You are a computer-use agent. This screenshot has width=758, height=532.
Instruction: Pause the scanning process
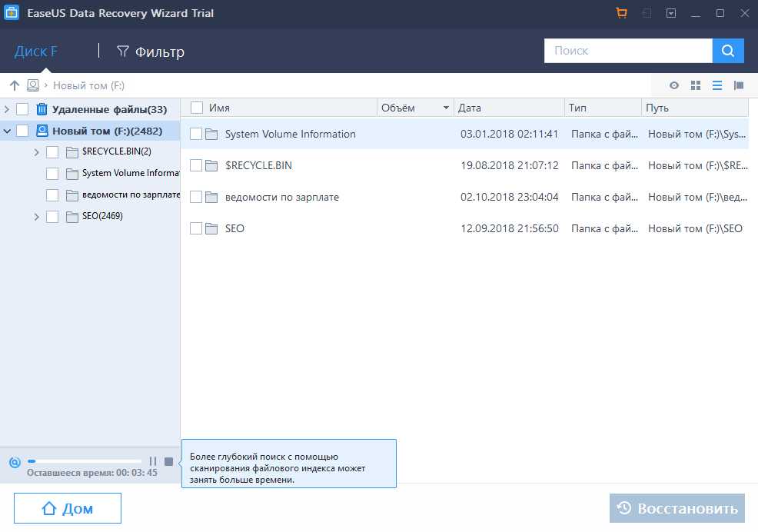point(152,461)
